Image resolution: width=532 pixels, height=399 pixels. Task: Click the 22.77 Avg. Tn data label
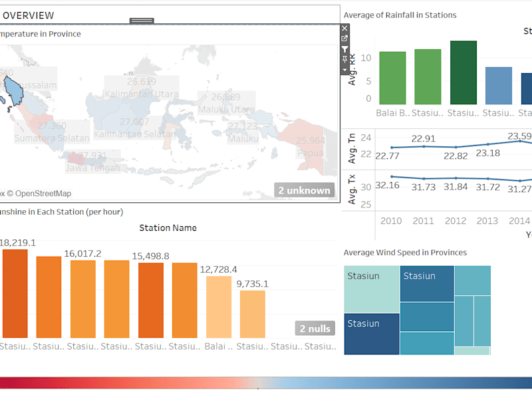click(388, 156)
